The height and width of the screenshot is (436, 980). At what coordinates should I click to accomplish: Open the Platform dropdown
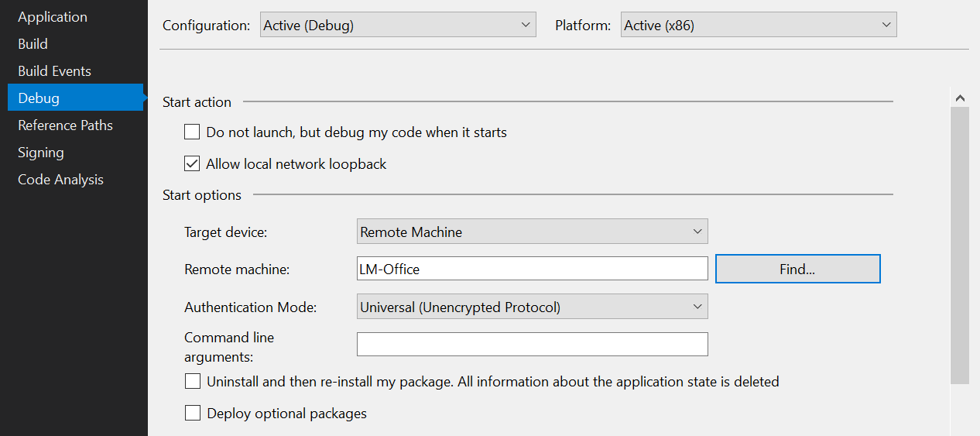[758, 26]
